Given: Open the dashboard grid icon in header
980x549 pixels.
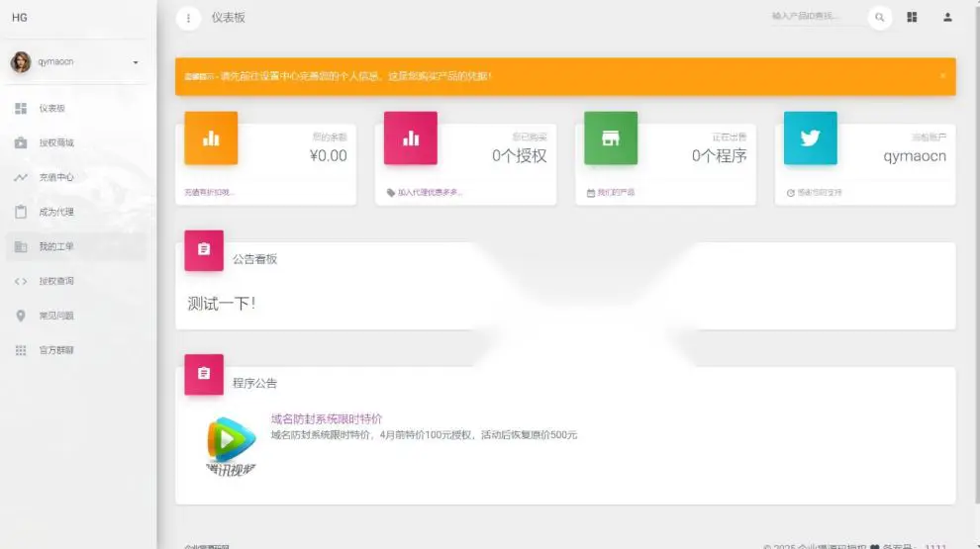Looking at the screenshot, I should coord(912,18).
